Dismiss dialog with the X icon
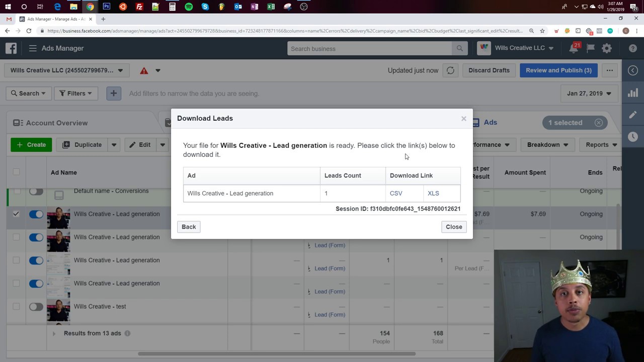Screen dimensions: 644x362 [464, 119]
